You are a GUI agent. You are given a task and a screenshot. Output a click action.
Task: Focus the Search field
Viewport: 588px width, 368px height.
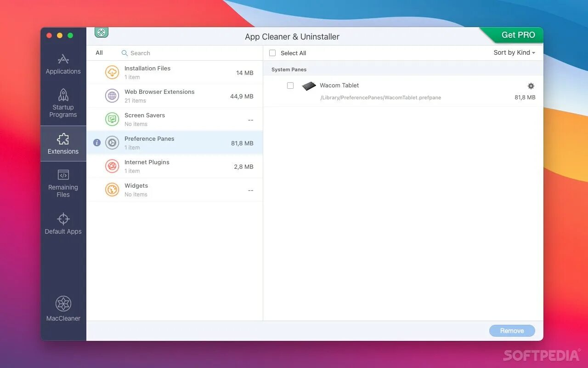pos(191,53)
